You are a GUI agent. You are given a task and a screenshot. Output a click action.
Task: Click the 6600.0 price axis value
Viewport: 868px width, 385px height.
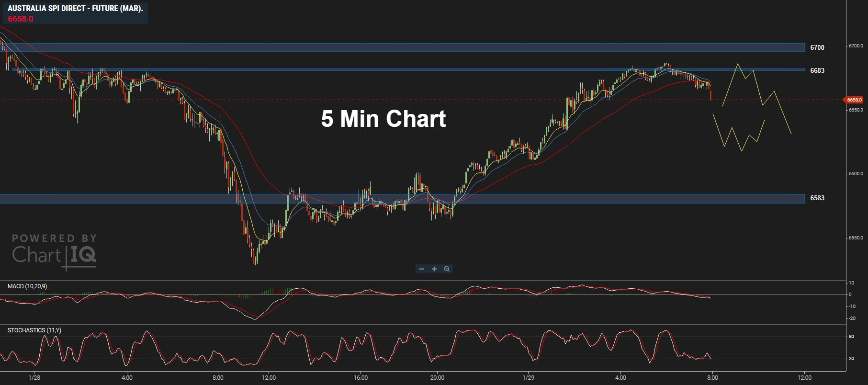coord(856,174)
